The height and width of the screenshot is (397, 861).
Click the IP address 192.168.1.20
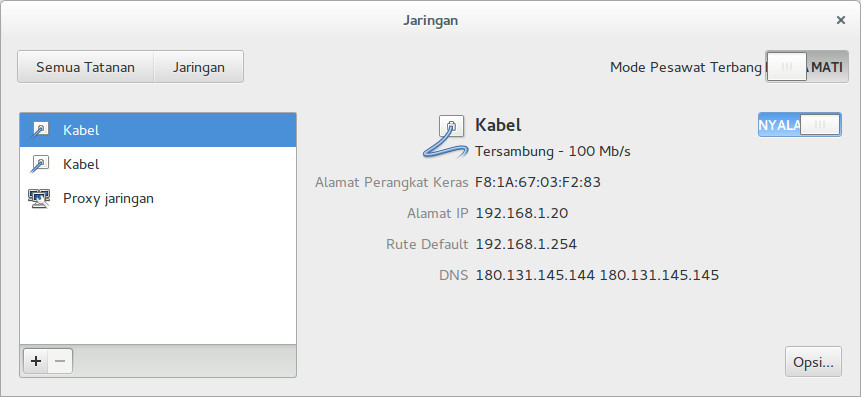[x=522, y=213]
